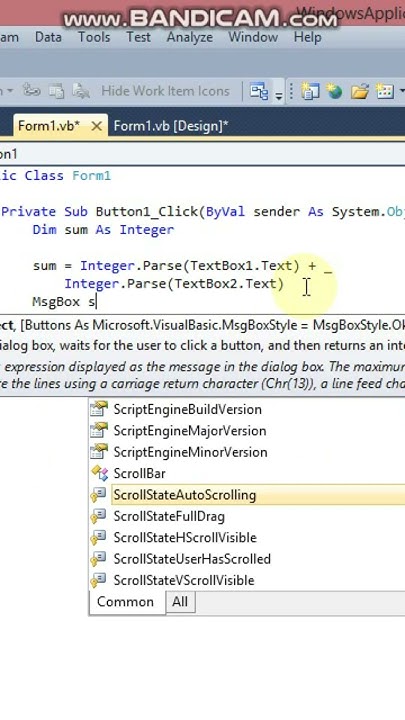Click class icon beside ScrollBar
The image size is (405, 720).
[x=99, y=473]
